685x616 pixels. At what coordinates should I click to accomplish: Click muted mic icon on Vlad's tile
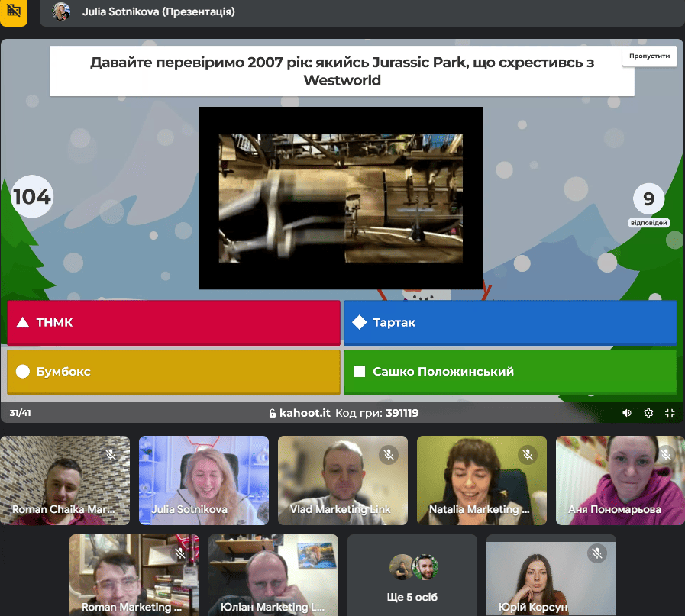(x=388, y=455)
